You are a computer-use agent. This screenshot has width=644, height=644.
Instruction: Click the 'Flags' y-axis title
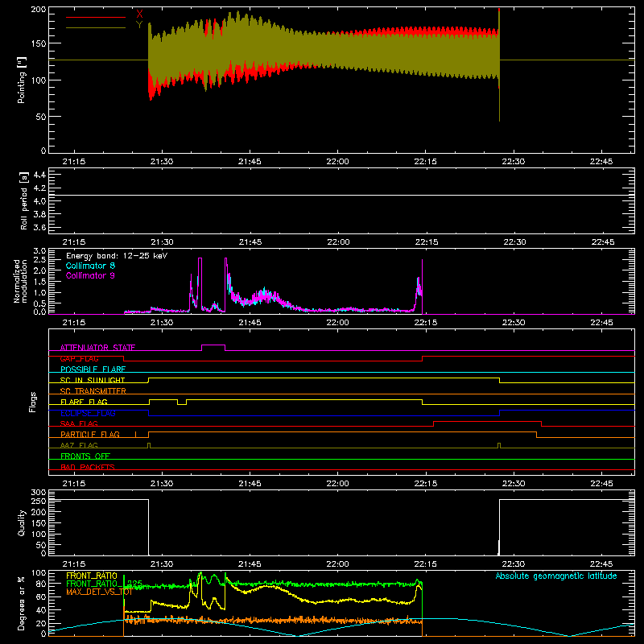tap(32, 402)
